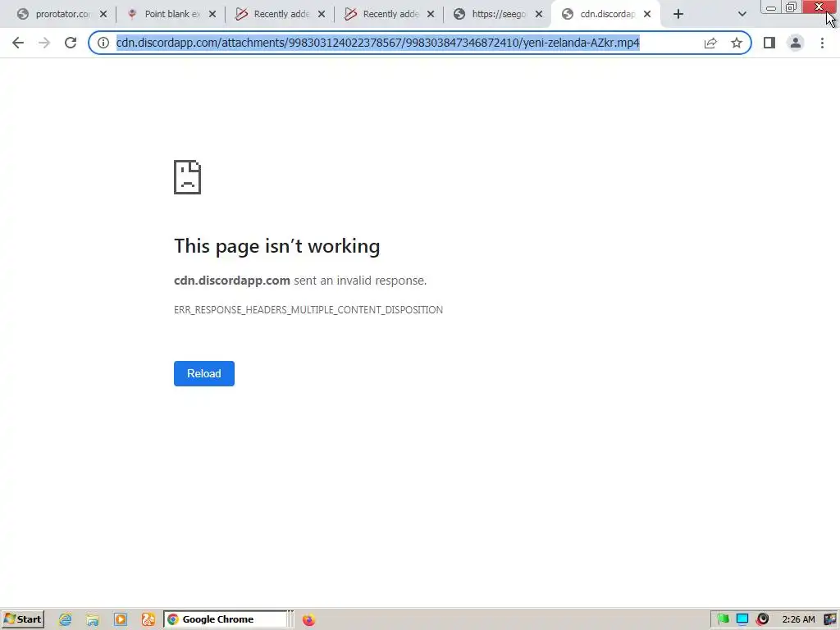
Task: Bookmark this page with star icon
Action: point(737,43)
